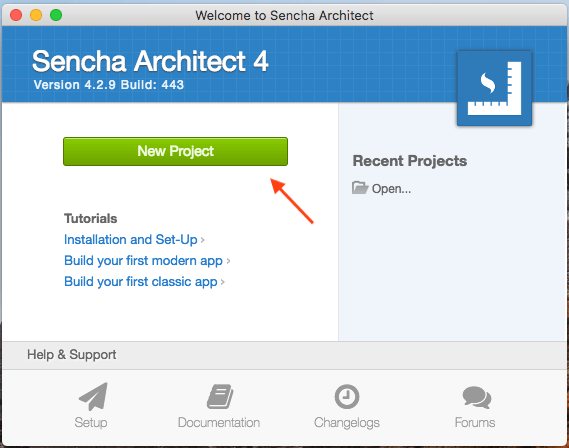
Task: Click the Sencha Architect ruler logo
Action: [x=494, y=88]
